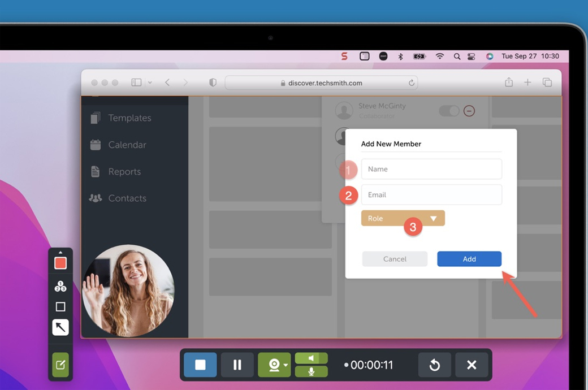Screen dimensions: 588x390
Task: Click the green annotation edit button
Action: coord(60,365)
